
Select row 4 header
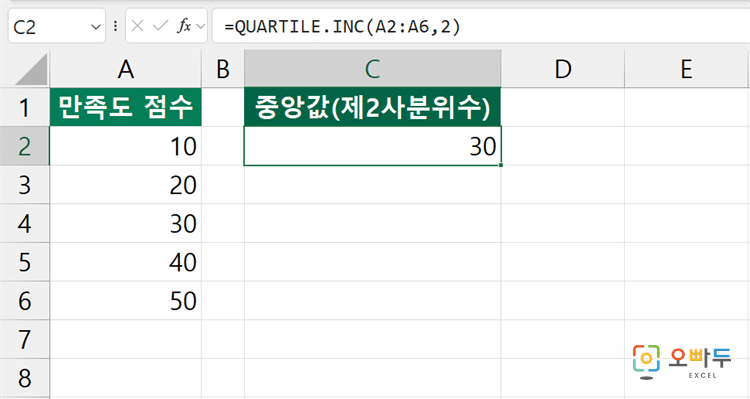(24, 223)
